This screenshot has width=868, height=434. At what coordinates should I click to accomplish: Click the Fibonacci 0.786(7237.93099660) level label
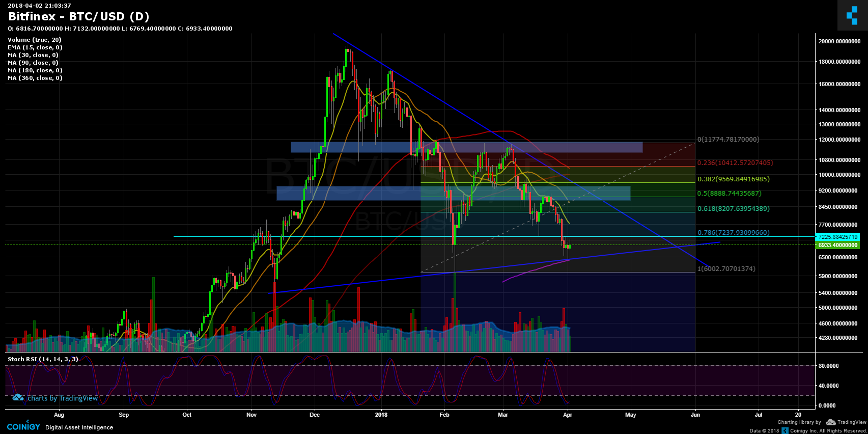[x=734, y=233]
